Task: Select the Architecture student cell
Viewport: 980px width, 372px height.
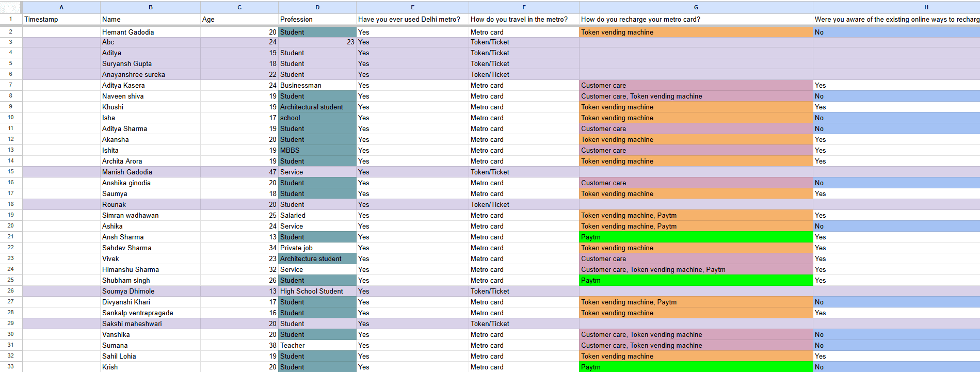Action: [317, 258]
